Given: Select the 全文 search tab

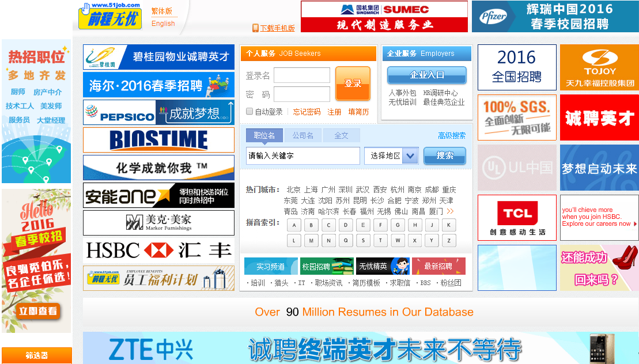Looking at the screenshot, I should click(341, 135).
